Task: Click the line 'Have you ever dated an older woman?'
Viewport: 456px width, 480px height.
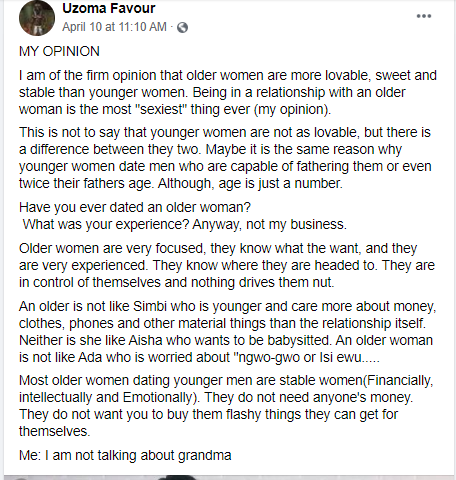Action: (135, 207)
